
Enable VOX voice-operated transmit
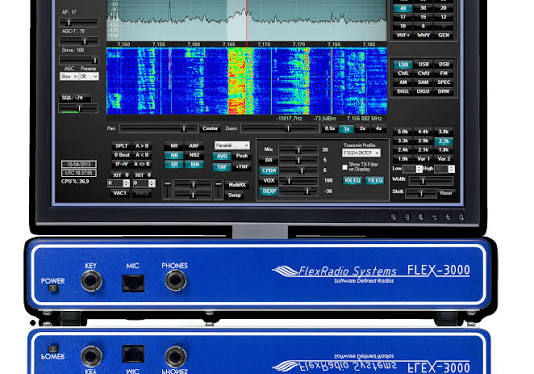tap(269, 181)
